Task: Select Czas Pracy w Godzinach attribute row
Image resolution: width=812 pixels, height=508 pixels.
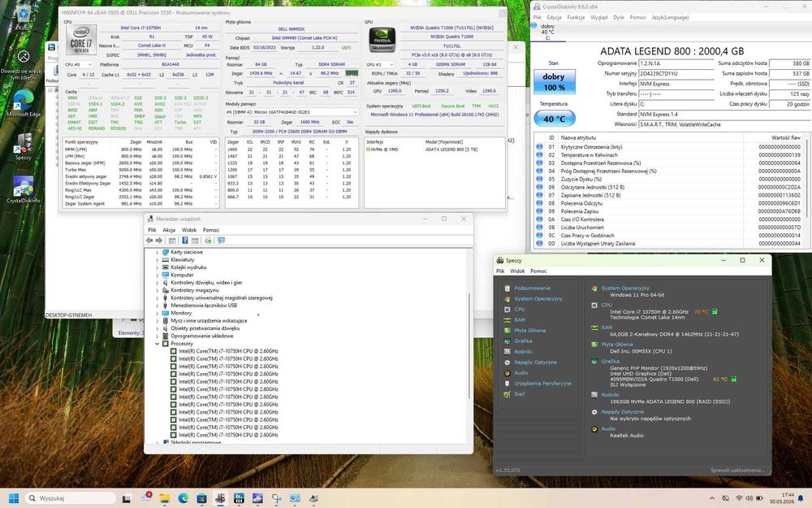Action: click(x=670, y=236)
